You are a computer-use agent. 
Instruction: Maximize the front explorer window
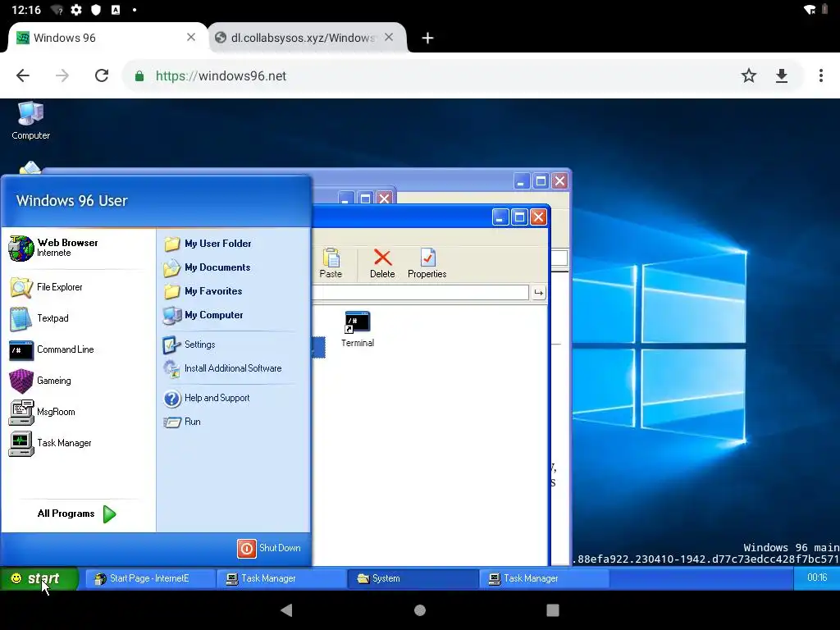pos(519,217)
